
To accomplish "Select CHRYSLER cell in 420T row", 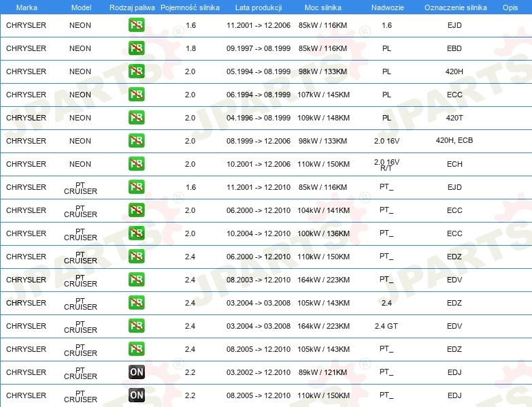I will click(26, 118).
